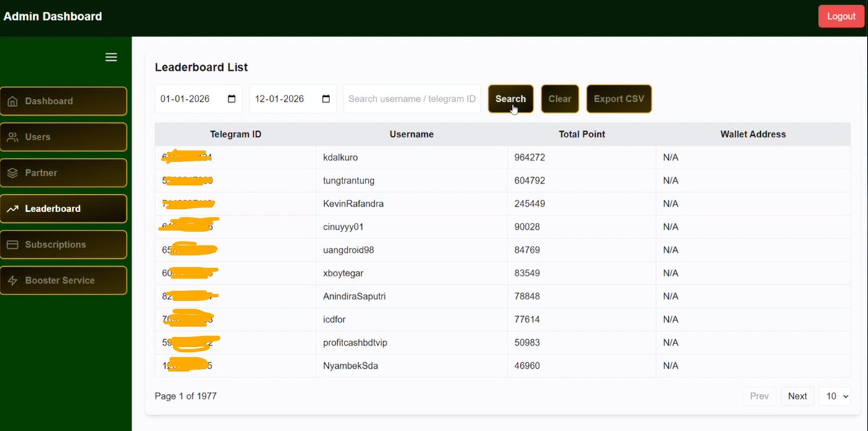868x431 pixels.
Task: Click the red Logout button
Action: pyautogui.click(x=841, y=17)
